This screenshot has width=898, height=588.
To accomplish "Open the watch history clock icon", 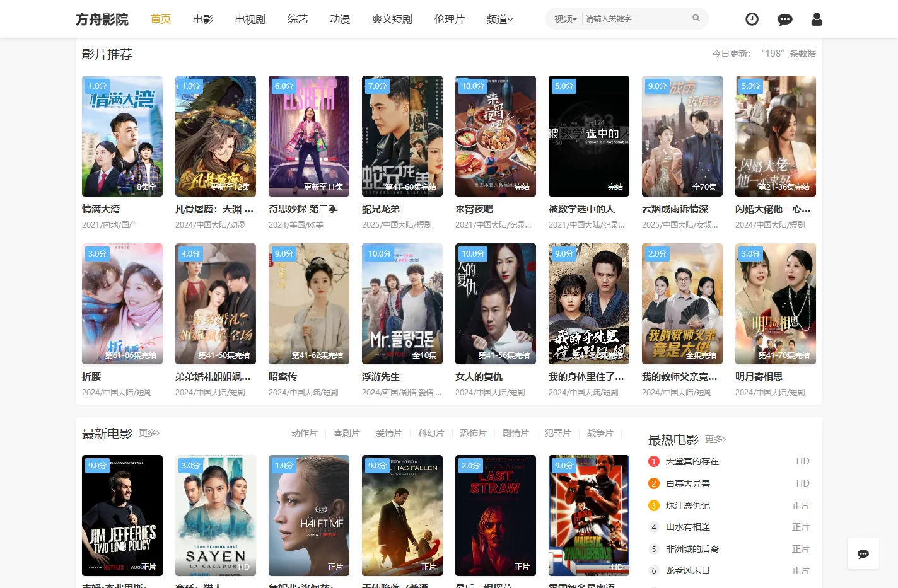I will pyautogui.click(x=752, y=20).
